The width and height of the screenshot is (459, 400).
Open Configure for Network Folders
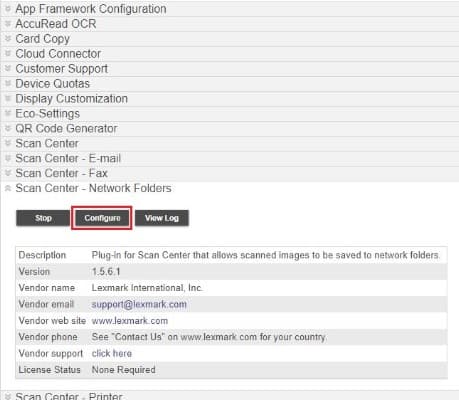[x=102, y=218]
